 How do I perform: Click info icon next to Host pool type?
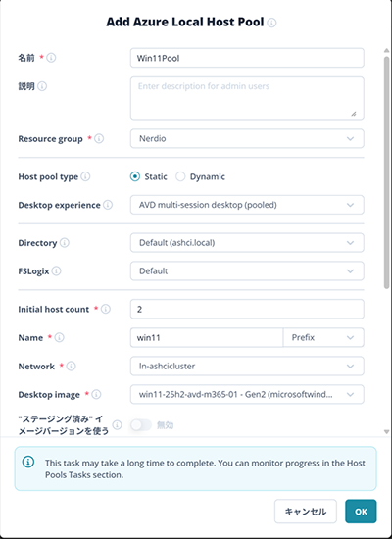[x=85, y=176]
